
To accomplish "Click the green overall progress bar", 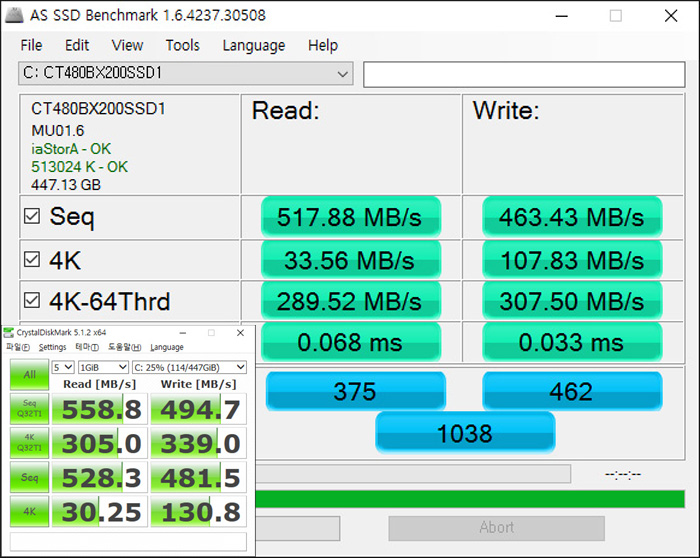I will (x=470, y=499).
